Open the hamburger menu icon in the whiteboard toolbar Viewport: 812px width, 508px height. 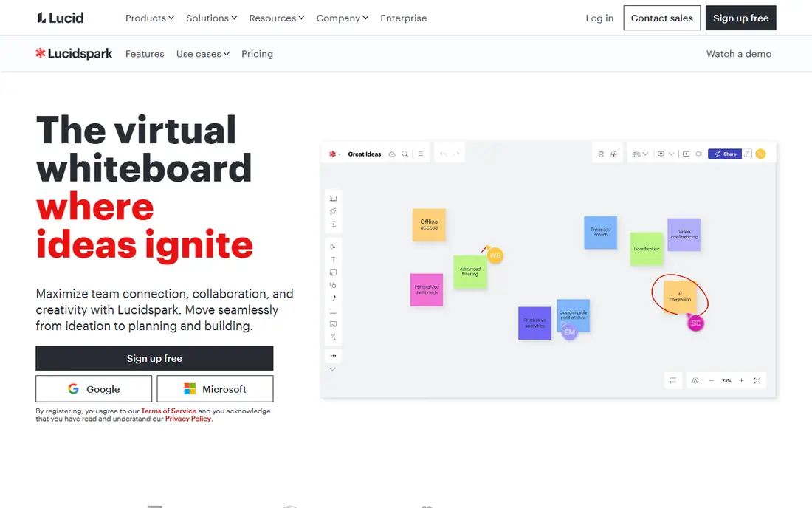click(421, 154)
